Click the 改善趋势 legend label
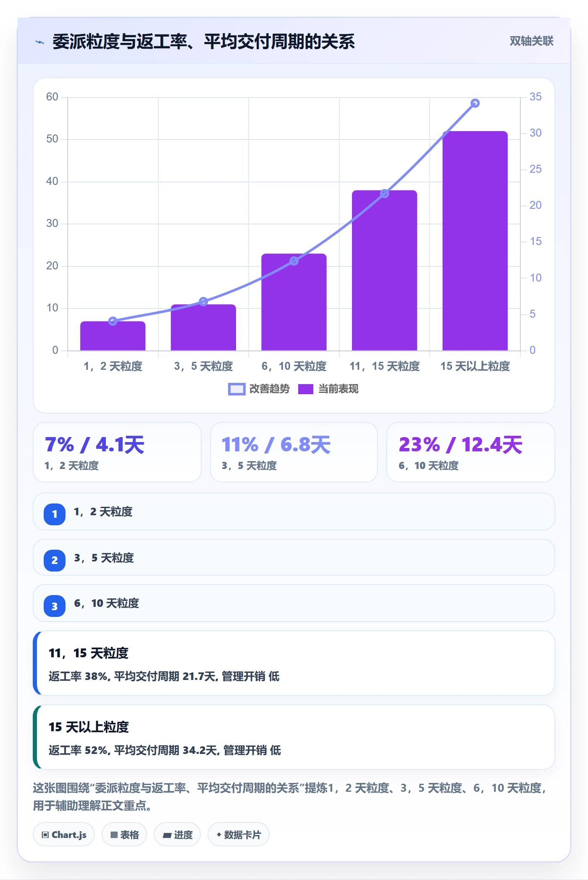Image resolution: width=588 pixels, height=880 pixels. (x=269, y=389)
